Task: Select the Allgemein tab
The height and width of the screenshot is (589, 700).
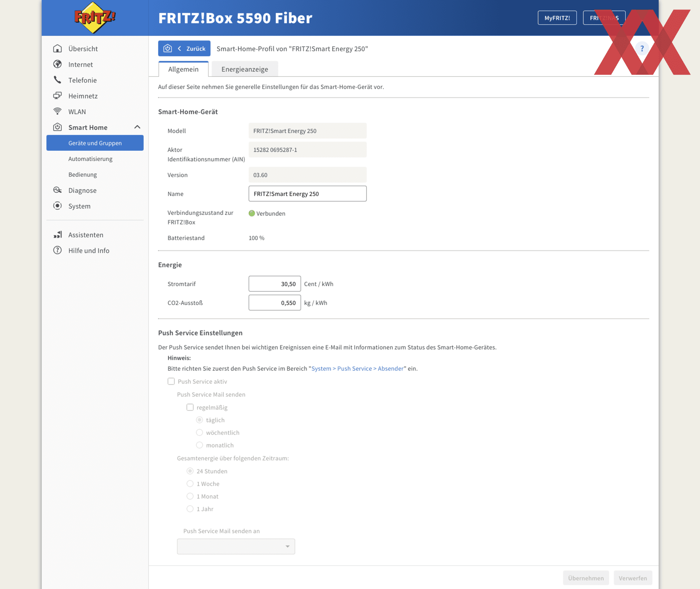Action: coord(183,69)
